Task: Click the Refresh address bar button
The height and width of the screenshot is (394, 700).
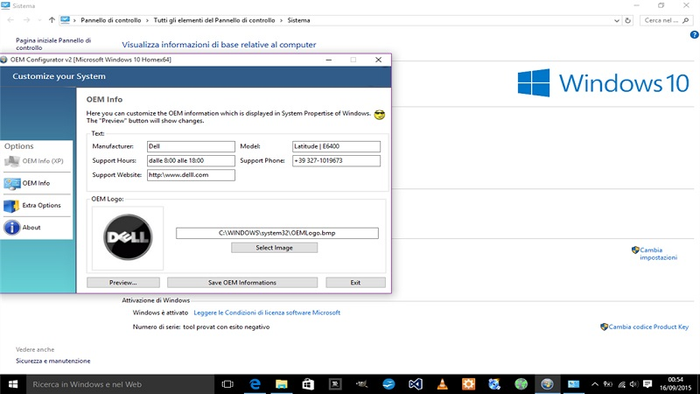Action: click(x=628, y=21)
